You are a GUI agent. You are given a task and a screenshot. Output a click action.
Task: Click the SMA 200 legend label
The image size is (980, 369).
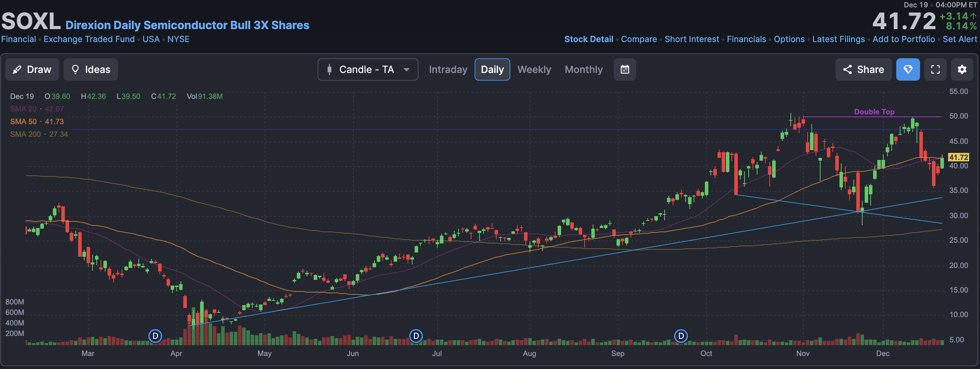point(25,134)
